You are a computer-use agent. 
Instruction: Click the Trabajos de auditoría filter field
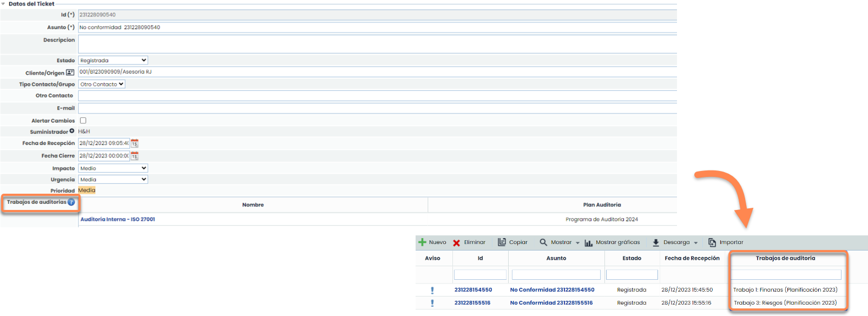click(x=786, y=275)
